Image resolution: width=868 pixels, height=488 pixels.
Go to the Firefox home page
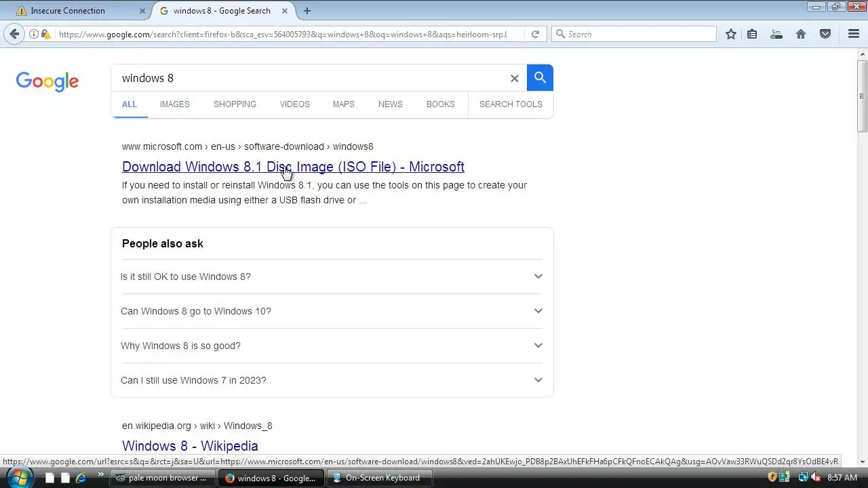[x=801, y=34]
